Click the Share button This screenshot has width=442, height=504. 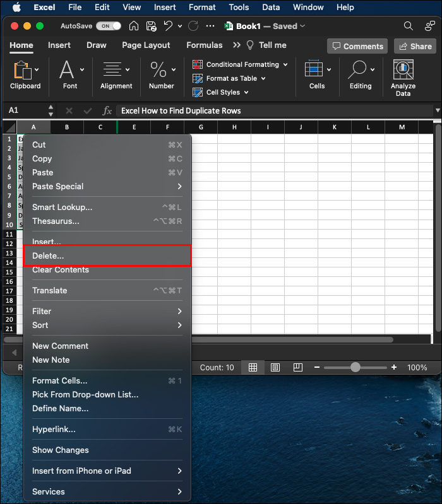point(415,46)
